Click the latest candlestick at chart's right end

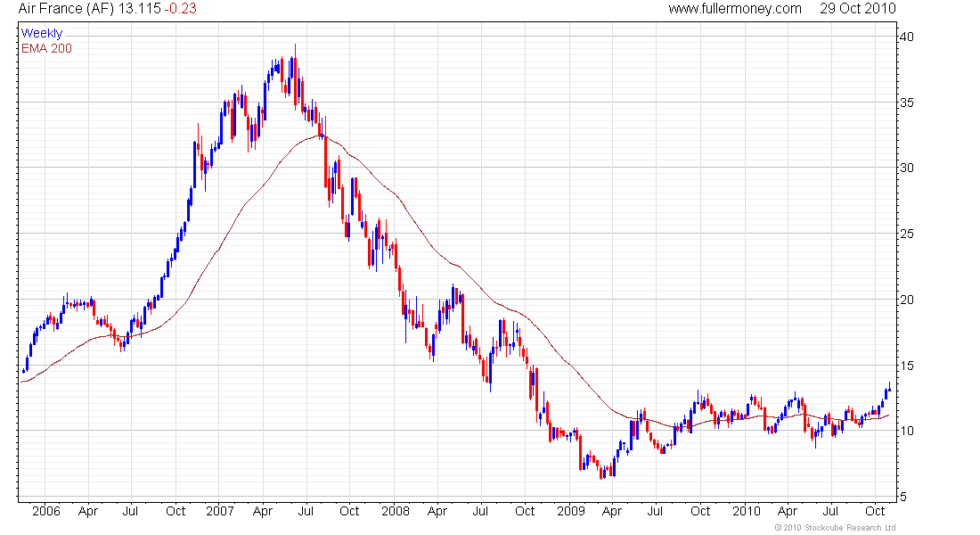point(889,387)
